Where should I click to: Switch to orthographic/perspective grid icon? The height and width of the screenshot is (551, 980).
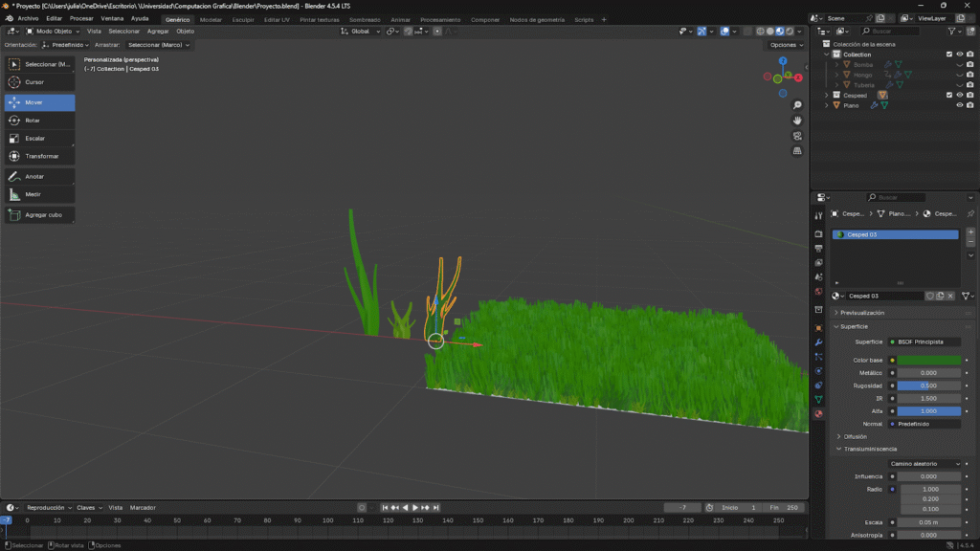pos(797,151)
